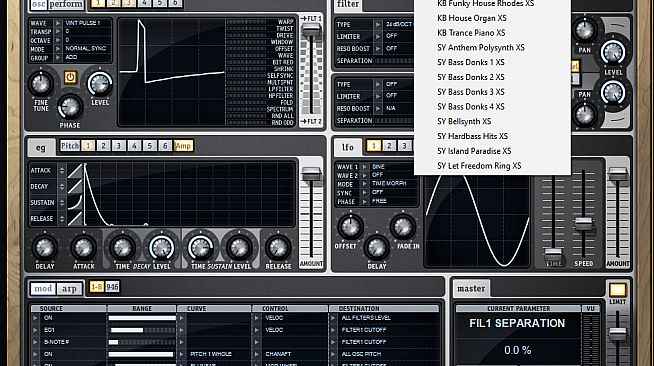
Task: Click the EG Delay knob
Action: pos(45,248)
